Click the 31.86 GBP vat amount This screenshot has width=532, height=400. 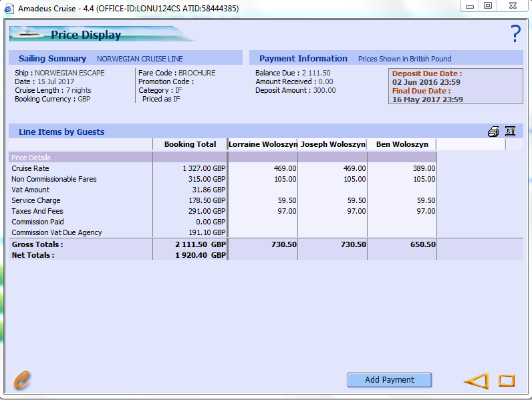pos(209,190)
